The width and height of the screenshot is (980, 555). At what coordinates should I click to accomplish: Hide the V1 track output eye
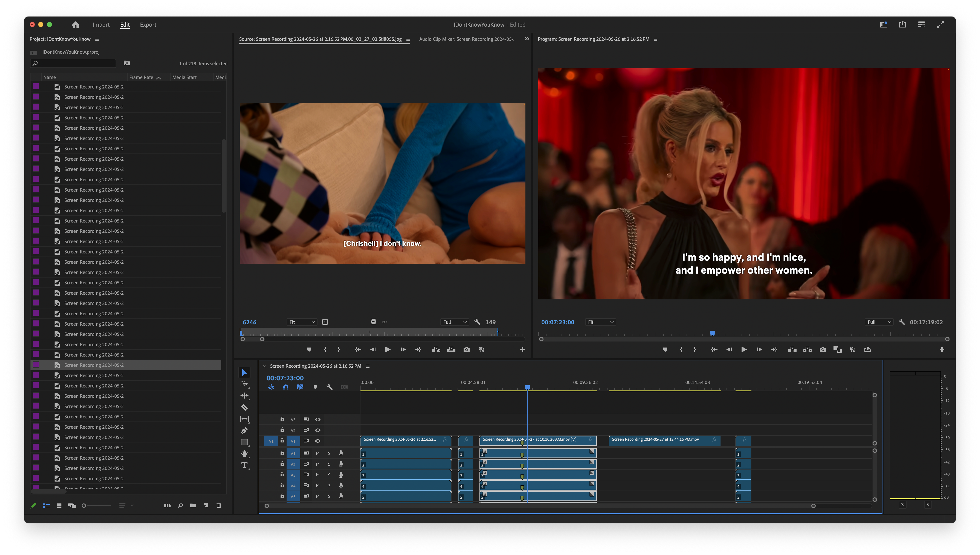coord(318,441)
